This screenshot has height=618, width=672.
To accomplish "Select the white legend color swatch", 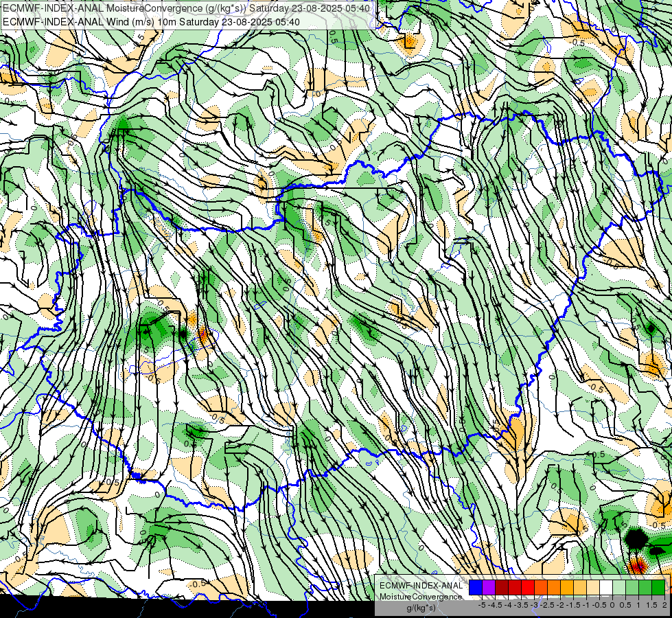I will click(606, 587).
